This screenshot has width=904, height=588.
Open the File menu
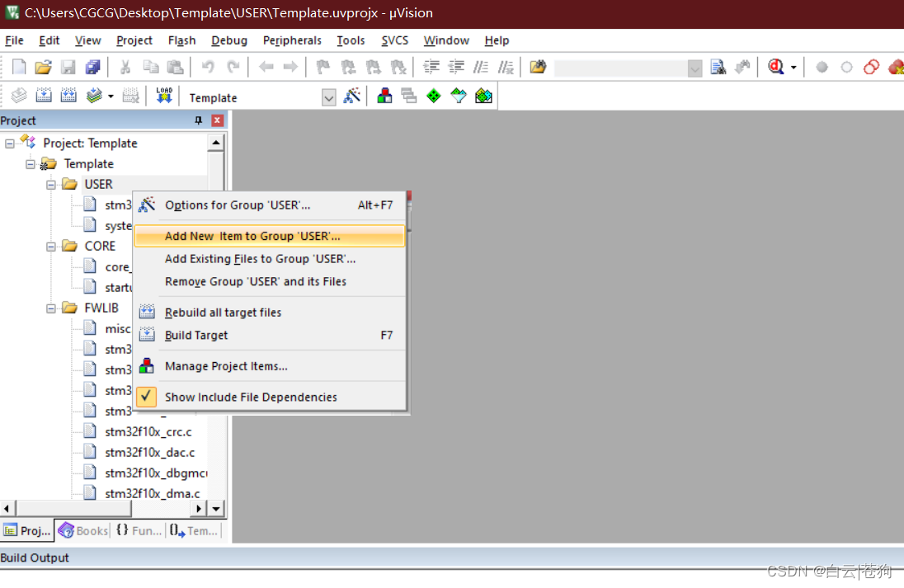coord(14,40)
